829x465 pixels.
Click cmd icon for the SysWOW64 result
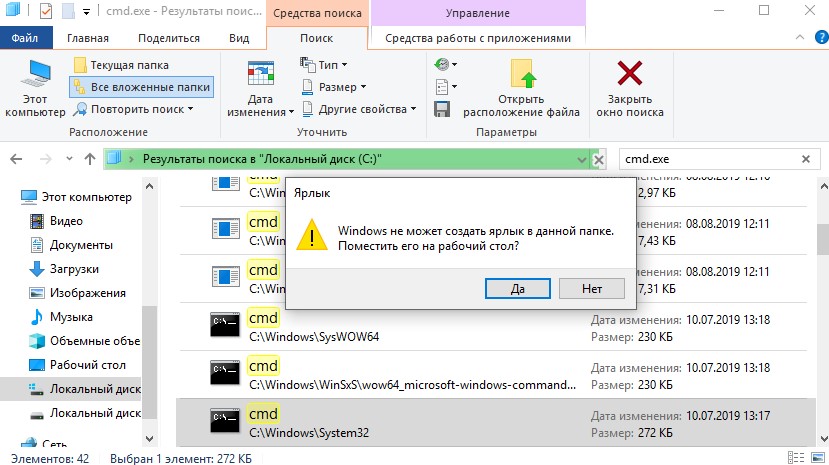point(225,324)
